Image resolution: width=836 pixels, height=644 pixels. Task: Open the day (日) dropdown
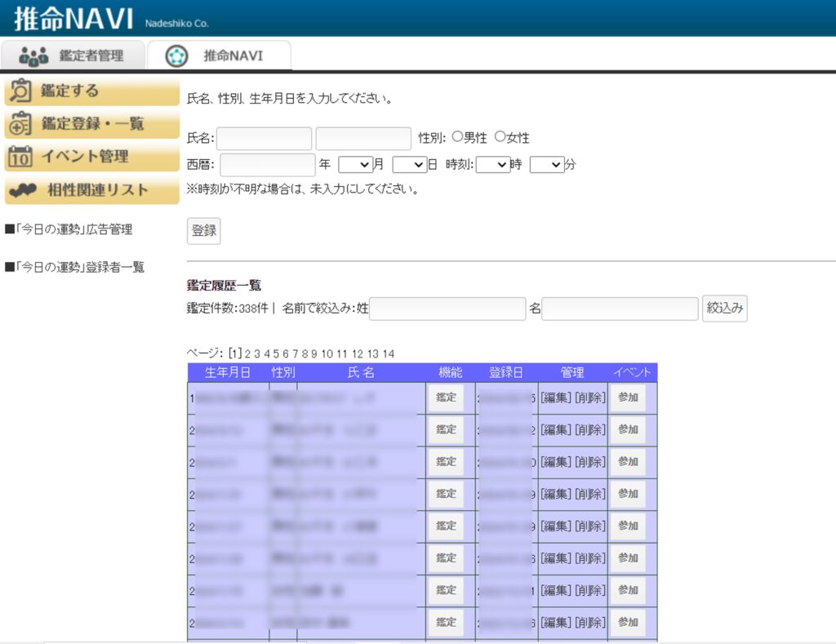pyautogui.click(x=409, y=164)
